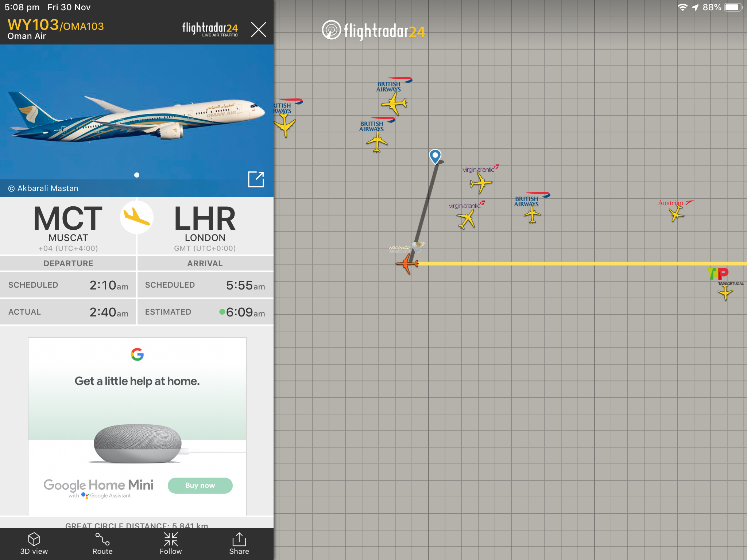Tap the yellow landing plane status icon

tap(137, 218)
